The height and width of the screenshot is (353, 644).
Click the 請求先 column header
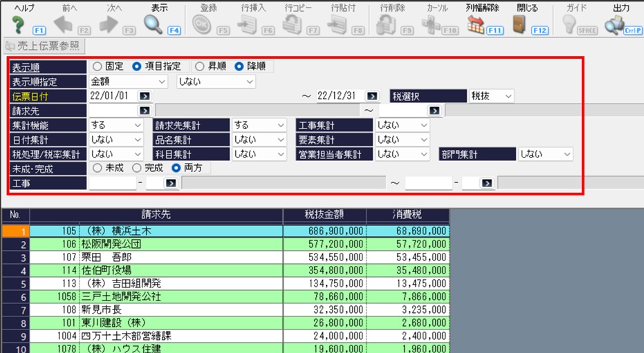coord(156,215)
